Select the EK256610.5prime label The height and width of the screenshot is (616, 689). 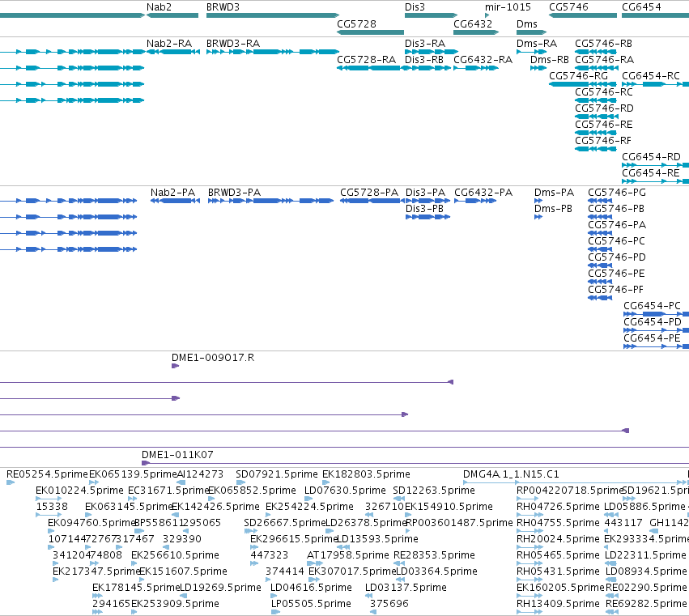(175, 555)
